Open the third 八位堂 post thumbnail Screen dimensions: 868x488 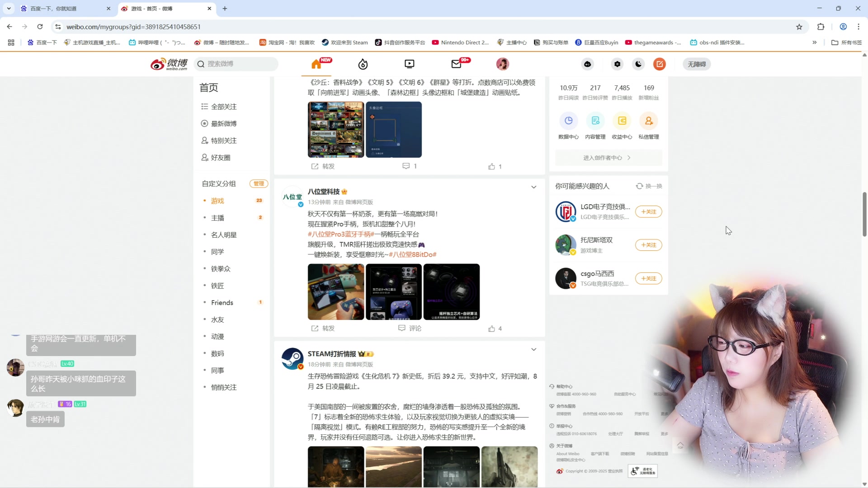tap(452, 292)
